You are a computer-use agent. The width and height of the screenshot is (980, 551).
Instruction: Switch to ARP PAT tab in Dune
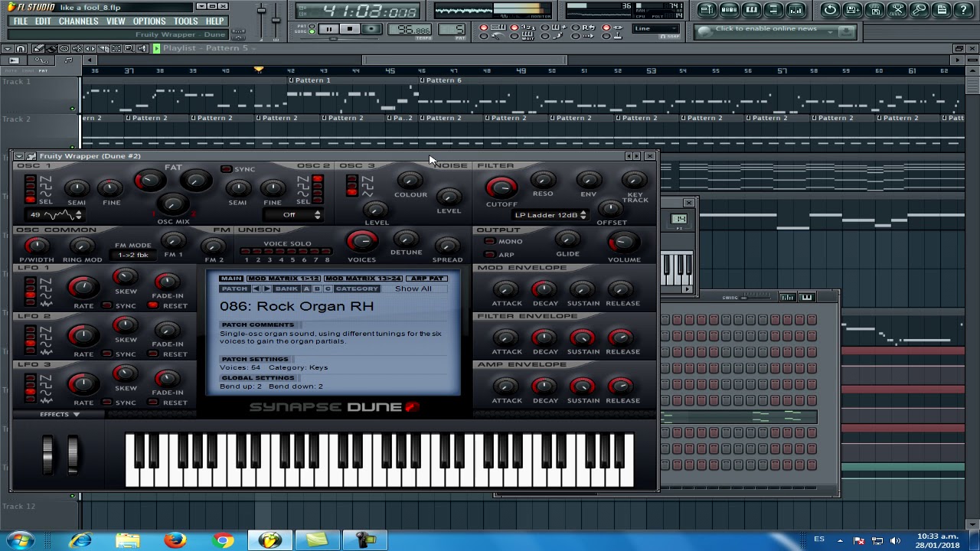(426, 279)
